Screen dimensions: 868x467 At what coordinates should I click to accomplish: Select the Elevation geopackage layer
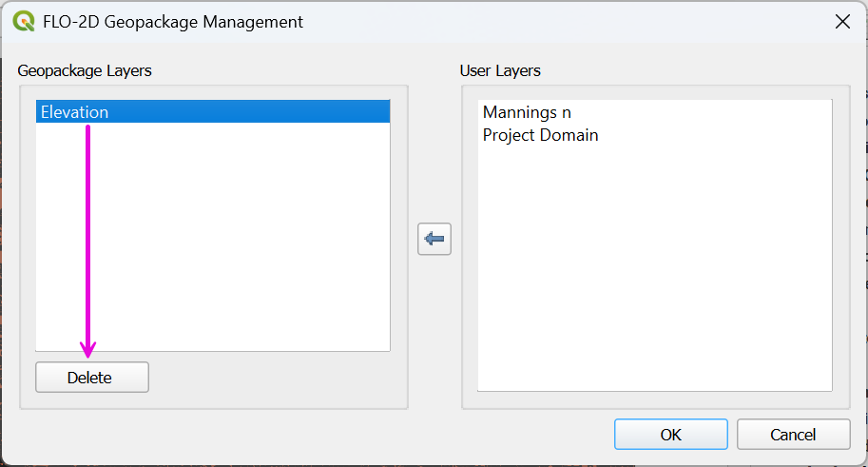click(75, 112)
